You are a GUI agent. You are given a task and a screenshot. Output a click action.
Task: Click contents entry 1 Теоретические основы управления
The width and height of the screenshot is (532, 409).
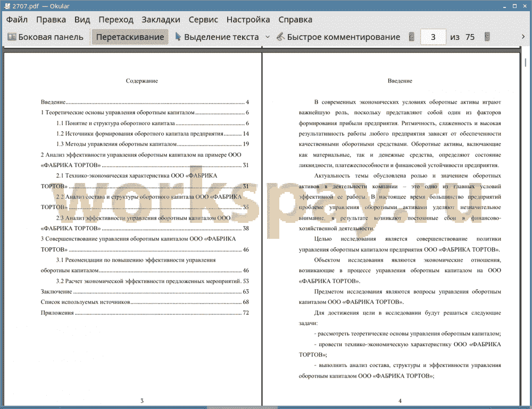[145, 112]
